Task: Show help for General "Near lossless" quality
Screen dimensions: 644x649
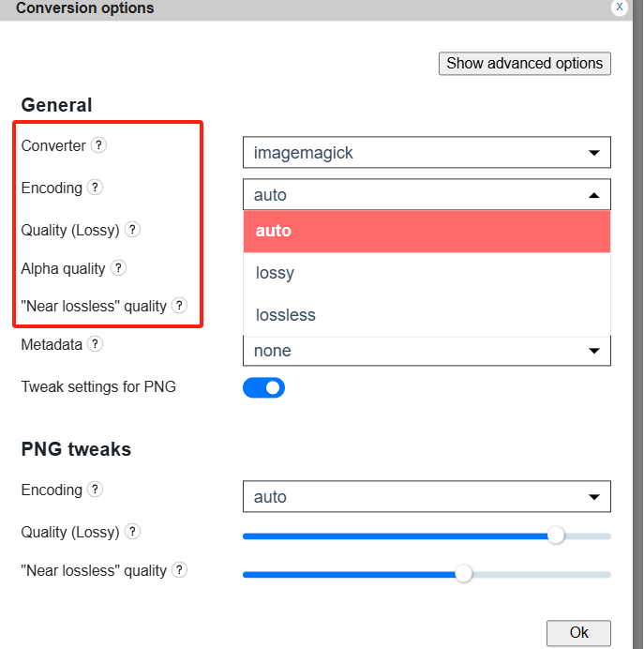Action: 179,306
